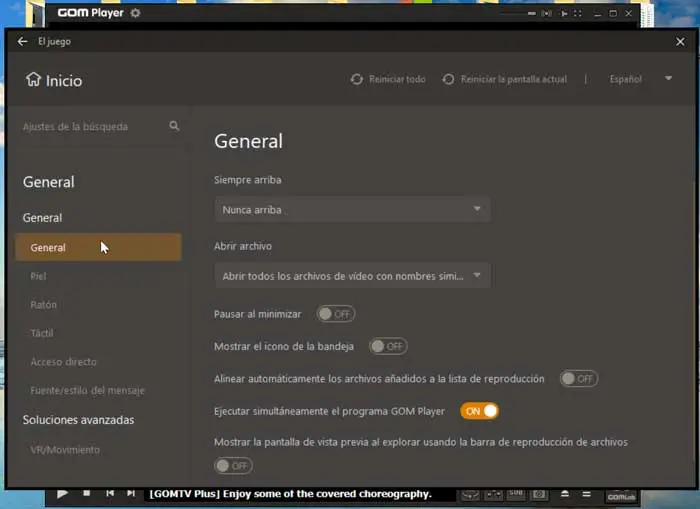Minimize the GOM Player window

[598, 14]
